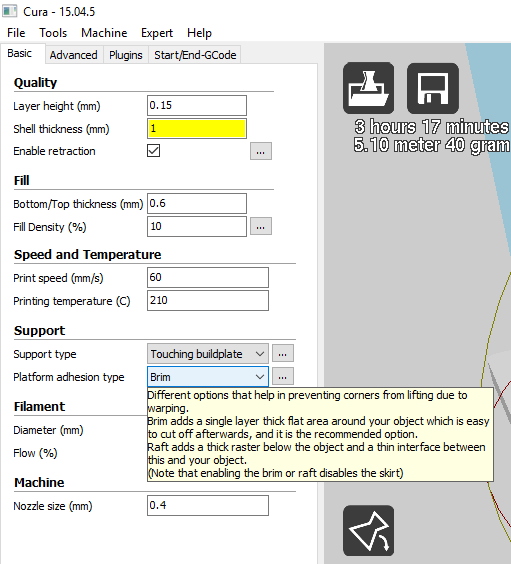
Task: Toggle the Enable retraction checkbox
Action: click(154, 151)
